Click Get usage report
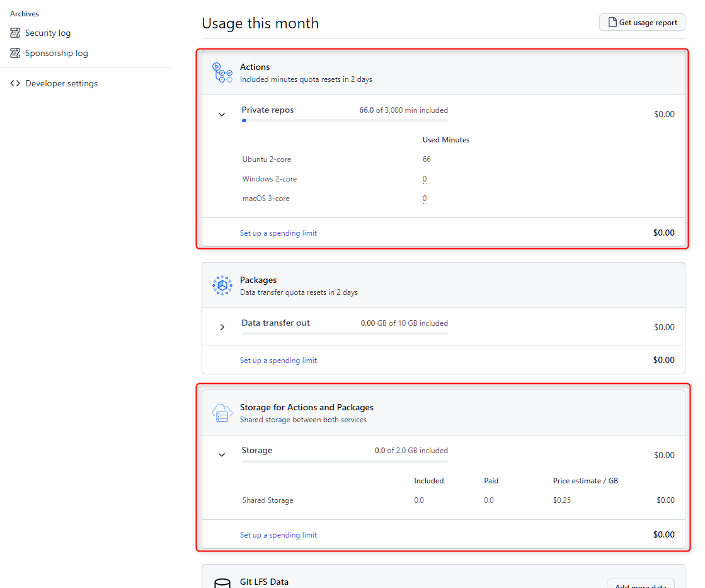The width and height of the screenshot is (705, 588). (642, 21)
